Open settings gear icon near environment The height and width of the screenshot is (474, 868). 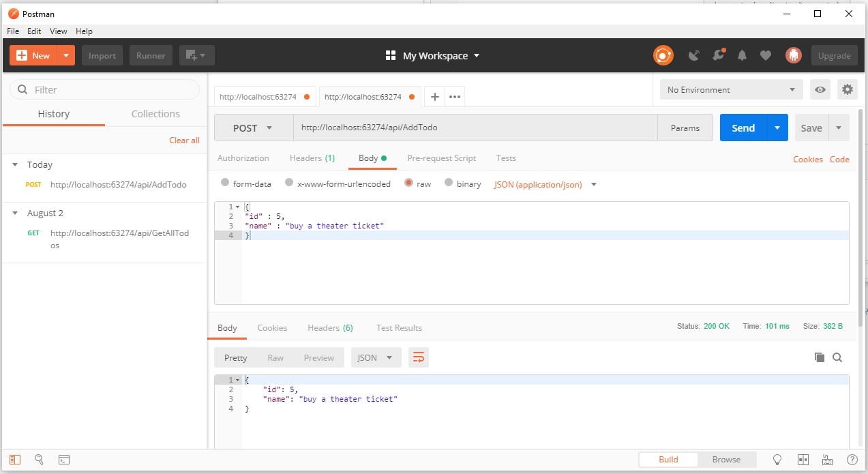click(x=847, y=89)
